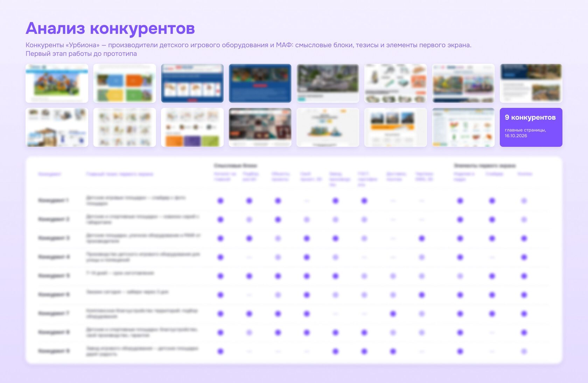Select the purple «9 конкурентов» card

(x=531, y=127)
